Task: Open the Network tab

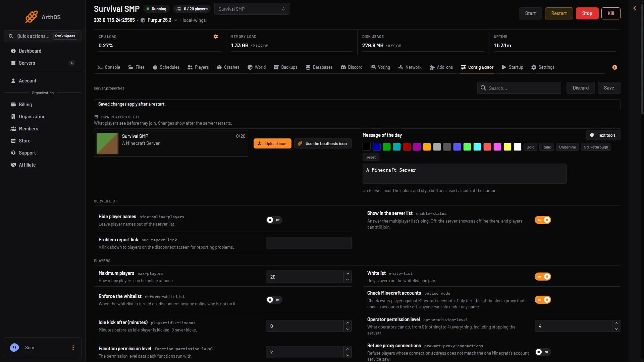Action: point(410,67)
